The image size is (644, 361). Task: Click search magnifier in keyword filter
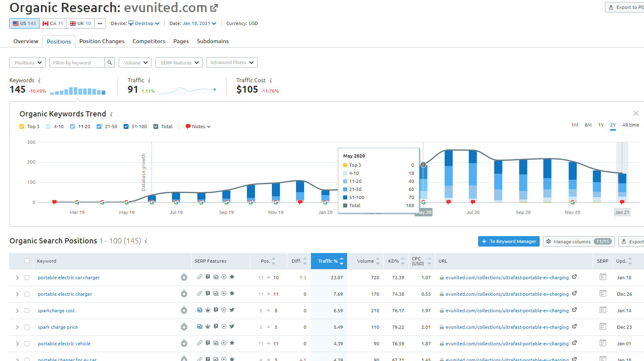[110, 62]
